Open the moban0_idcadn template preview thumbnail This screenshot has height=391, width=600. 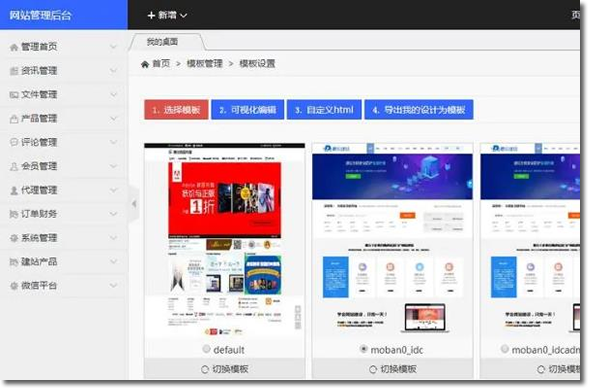[x=530, y=241]
